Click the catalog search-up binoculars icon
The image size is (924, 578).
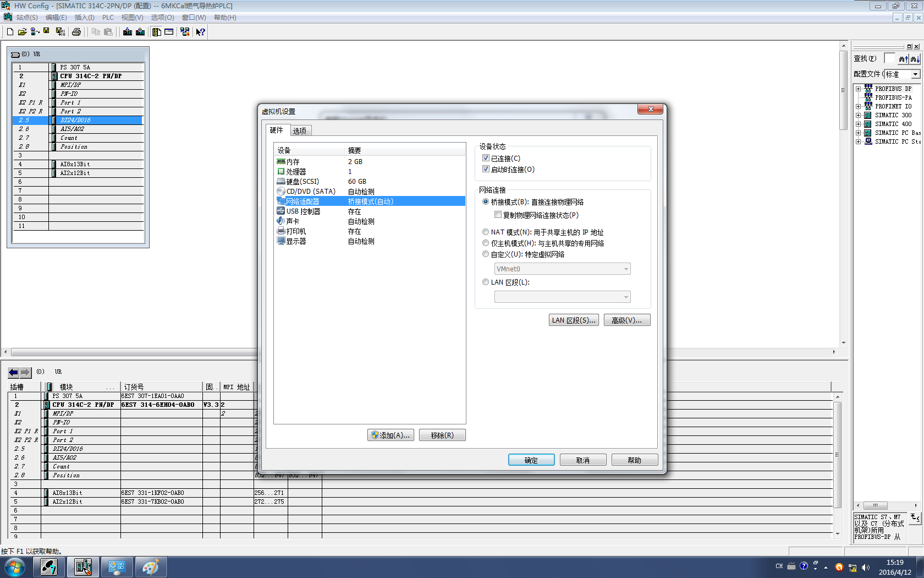click(903, 59)
